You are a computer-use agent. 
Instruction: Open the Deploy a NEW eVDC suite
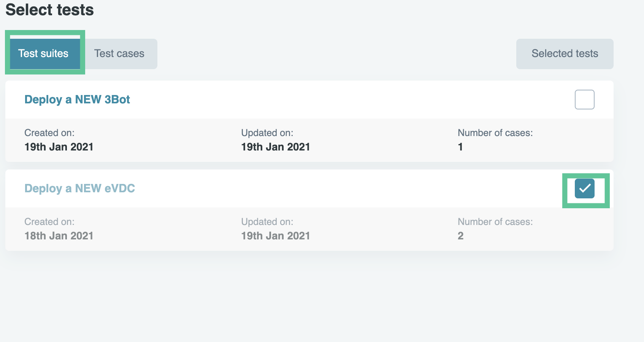[x=80, y=188]
